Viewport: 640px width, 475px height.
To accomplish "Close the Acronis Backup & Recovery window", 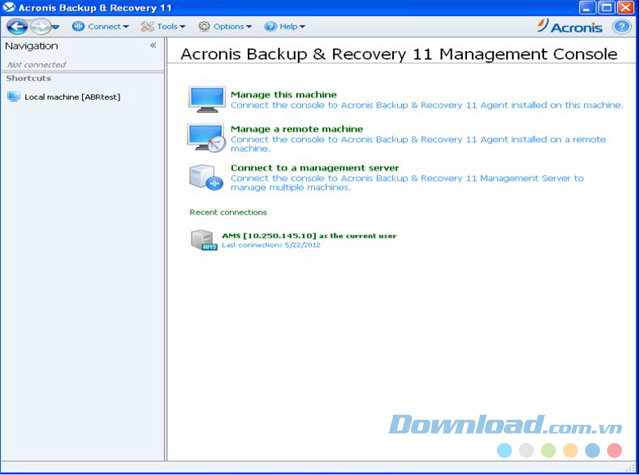I will click(626, 7).
